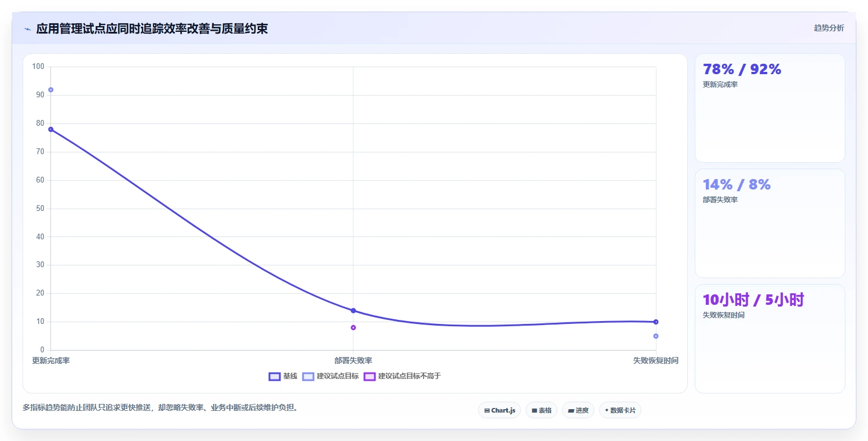
Task: Select the target point at 5 for 失败恢复时间
Action: (656, 336)
